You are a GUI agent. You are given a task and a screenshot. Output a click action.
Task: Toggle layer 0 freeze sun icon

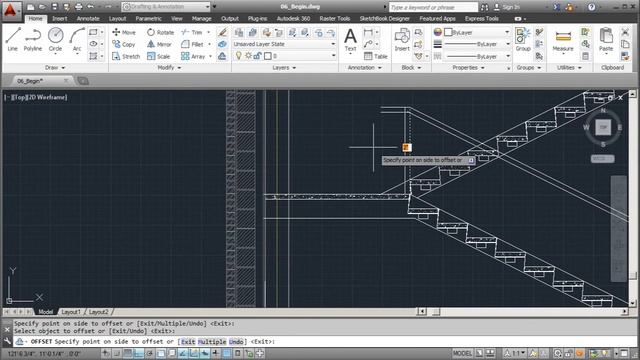click(x=248, y=56)
